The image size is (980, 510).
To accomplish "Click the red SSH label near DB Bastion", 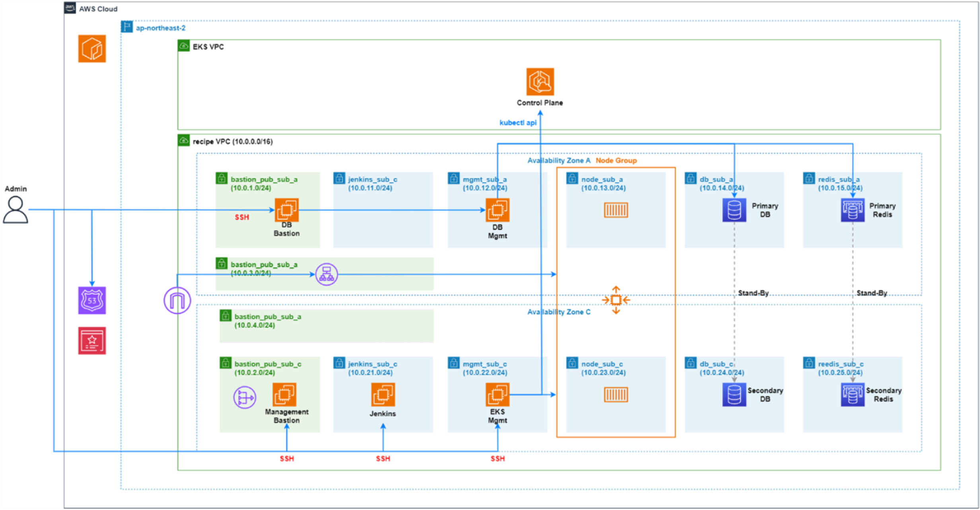I will pyautogui.click(x=242, y=217).
